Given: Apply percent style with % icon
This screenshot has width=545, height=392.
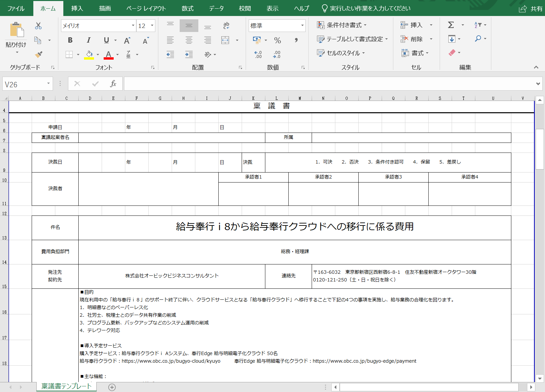Looking at the screenshot, I should (x=277, y=40).
